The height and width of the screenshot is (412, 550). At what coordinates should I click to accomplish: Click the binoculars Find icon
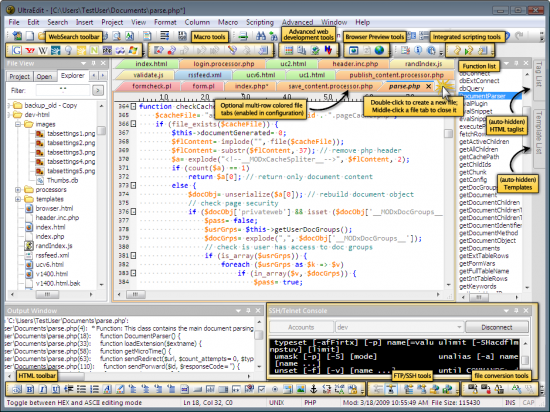tap(261, 36)
